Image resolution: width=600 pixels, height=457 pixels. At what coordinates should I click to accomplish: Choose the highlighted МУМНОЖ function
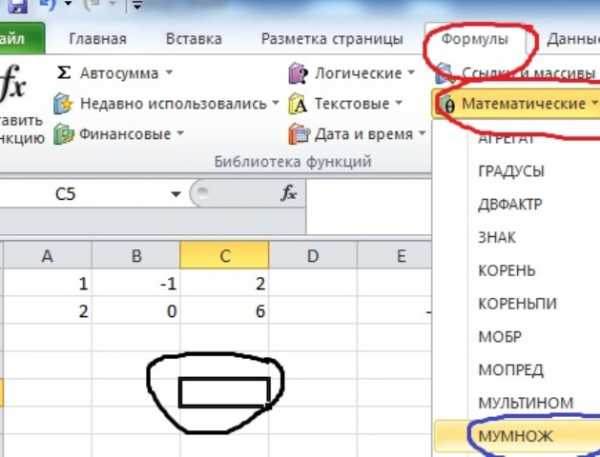click(x=515, y=436)
